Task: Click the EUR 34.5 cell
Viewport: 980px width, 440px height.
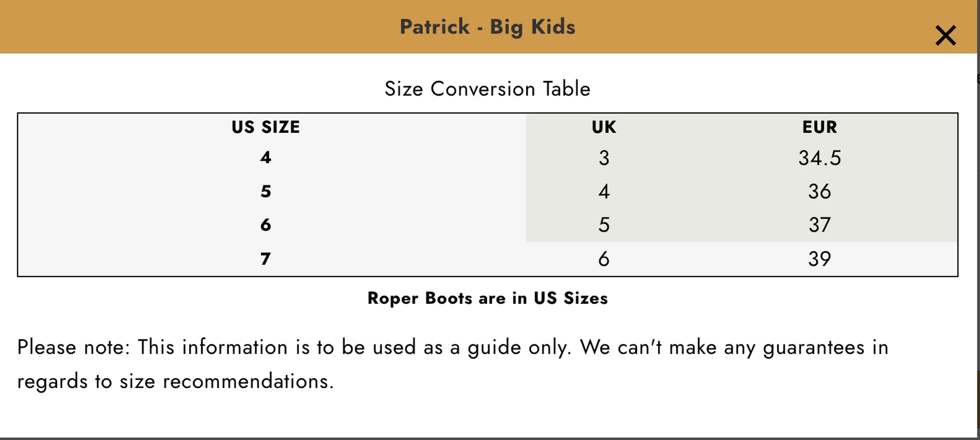Action: click(820, 158)
